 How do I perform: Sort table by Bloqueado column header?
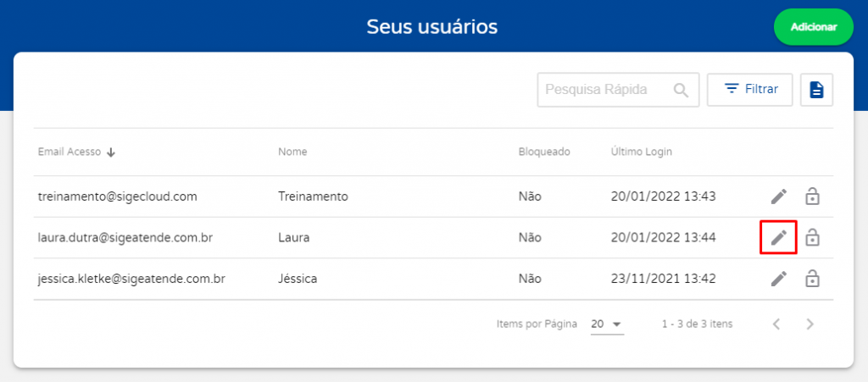coord(544,152)
